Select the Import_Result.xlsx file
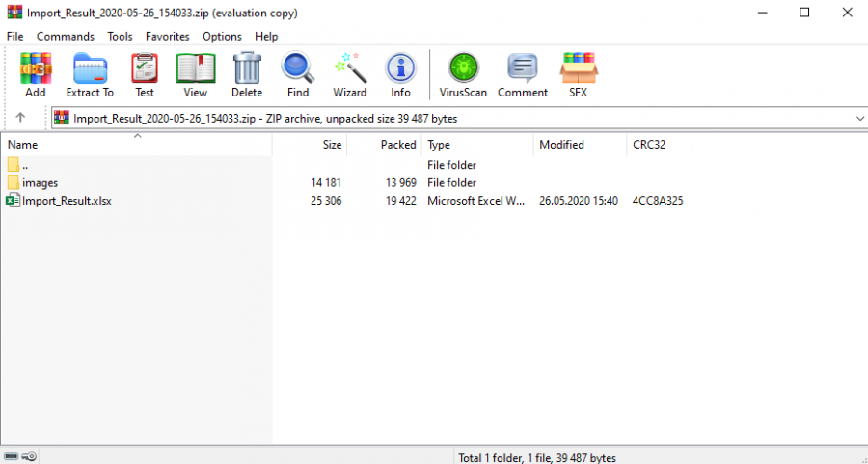Screen dimensions: 868x464 [67, 201]
